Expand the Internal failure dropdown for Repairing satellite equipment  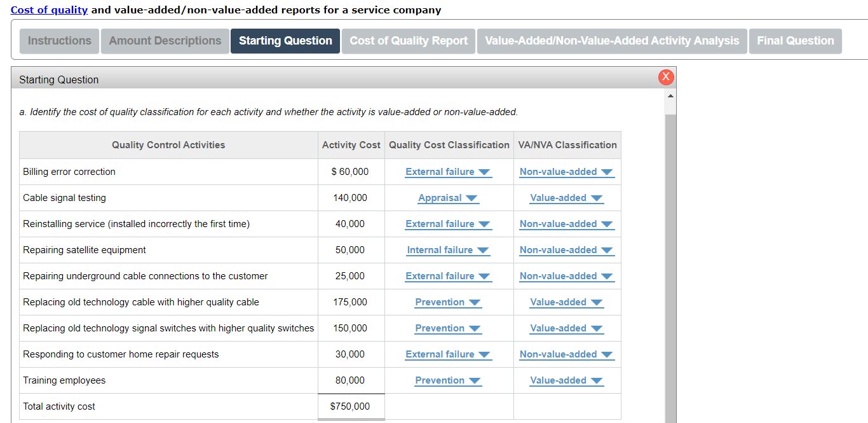(448, 249)
